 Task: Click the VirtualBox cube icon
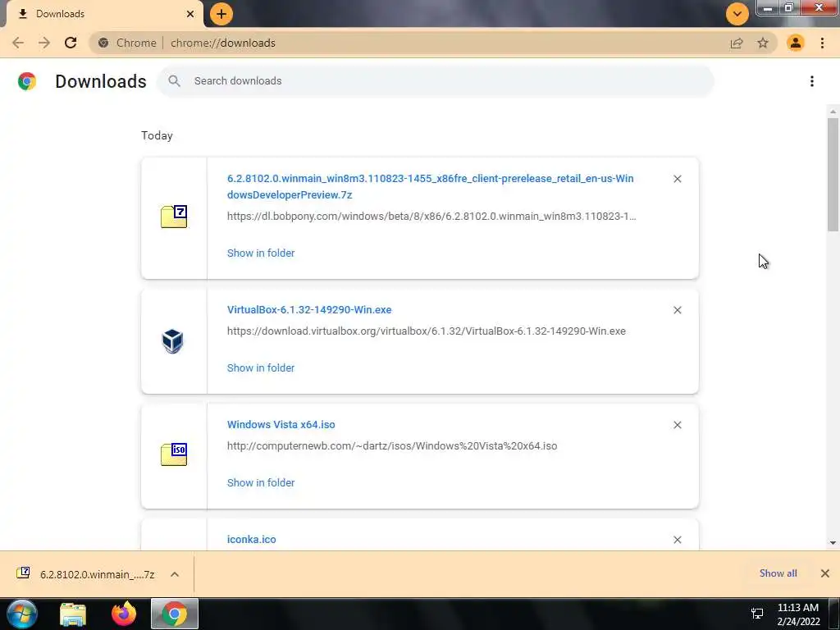coord(172,341)
